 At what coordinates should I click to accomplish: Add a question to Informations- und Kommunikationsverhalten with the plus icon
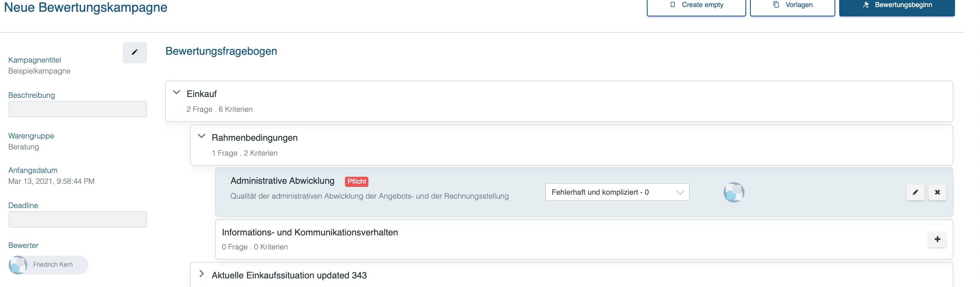pyautogui.click(x=937, y=239)
